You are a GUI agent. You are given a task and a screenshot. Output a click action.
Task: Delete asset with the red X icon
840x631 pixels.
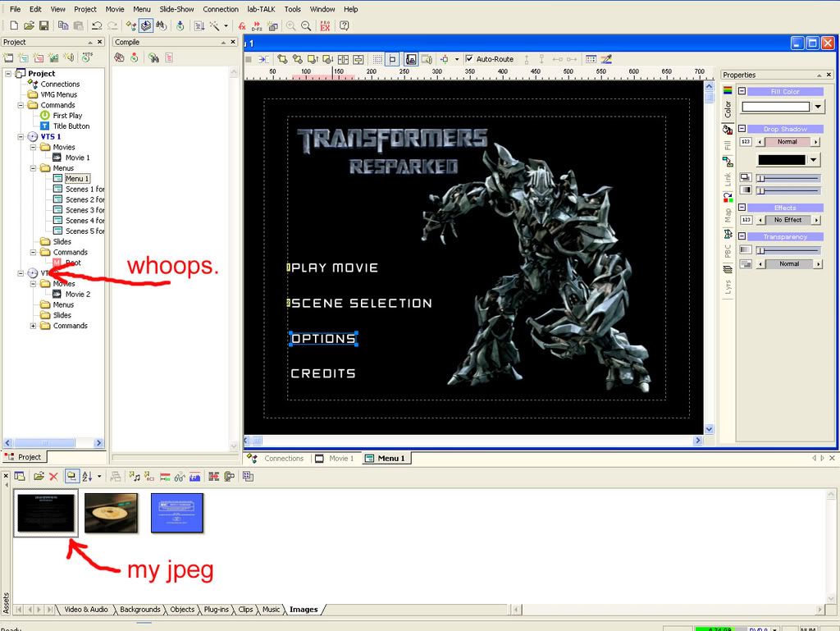53,476
